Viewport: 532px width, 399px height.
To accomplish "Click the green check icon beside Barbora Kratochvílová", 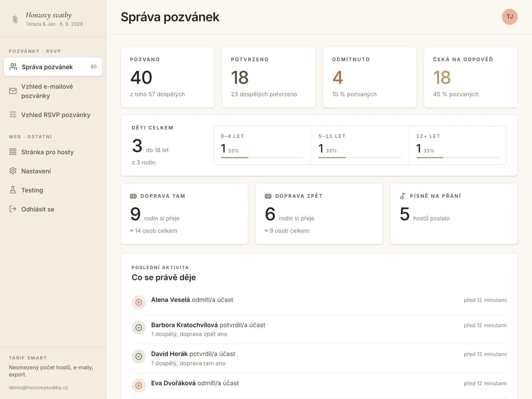I will [x=139, y=328].
